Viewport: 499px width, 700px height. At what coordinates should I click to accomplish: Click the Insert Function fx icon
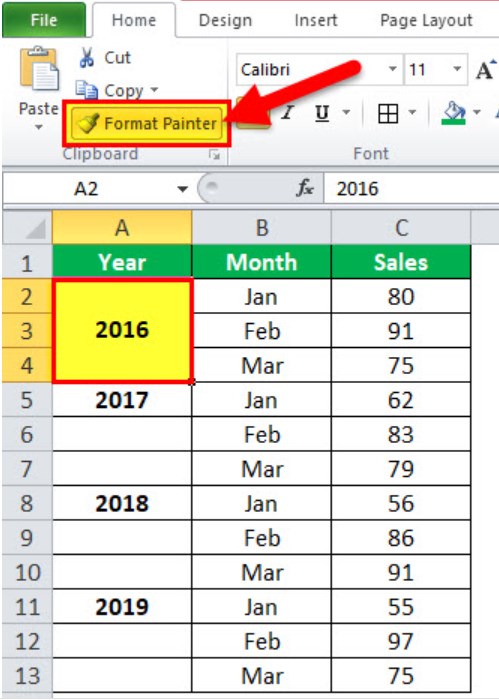305,188
